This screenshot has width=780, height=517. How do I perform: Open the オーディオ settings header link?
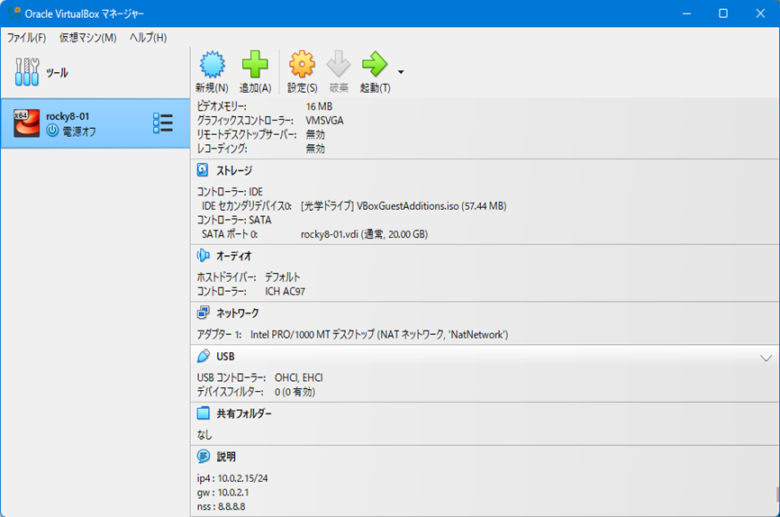[234, 256]
